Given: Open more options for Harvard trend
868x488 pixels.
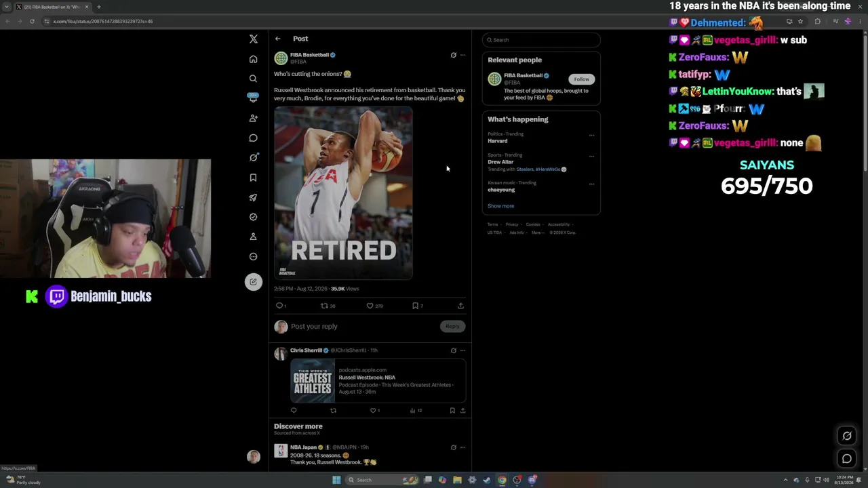Looking at the screenshot, I should coord(591,135).
